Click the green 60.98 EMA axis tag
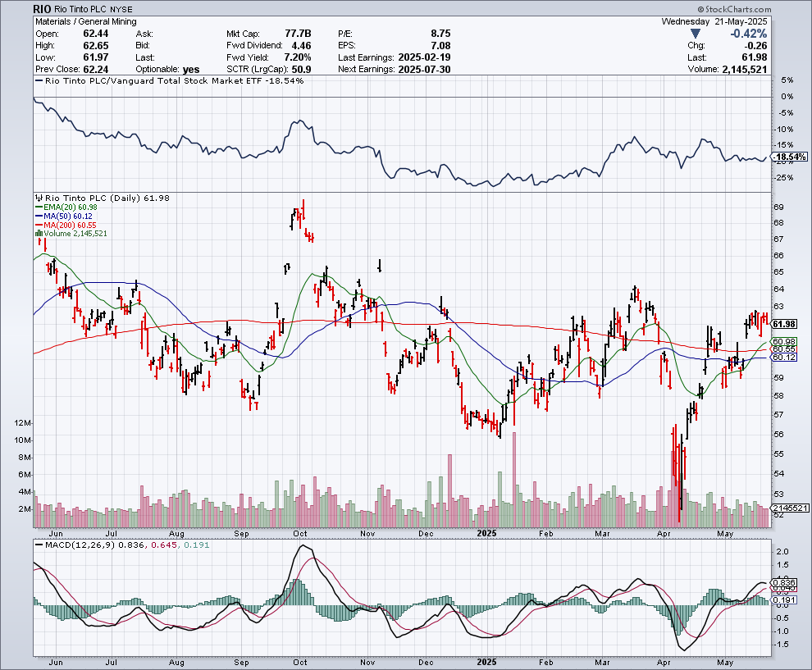The image size is (812, 670). [x=783, y=342]
